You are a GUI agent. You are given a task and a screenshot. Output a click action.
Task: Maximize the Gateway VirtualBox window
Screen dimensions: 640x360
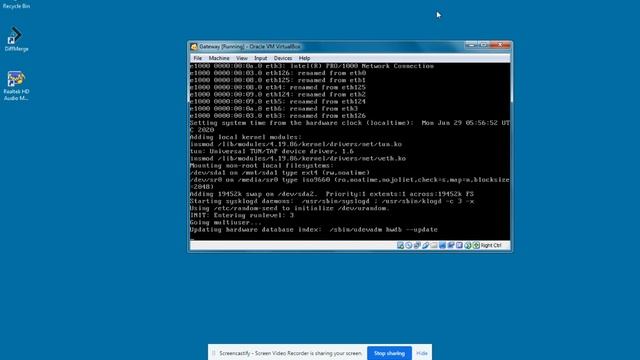tap(483, 45)
